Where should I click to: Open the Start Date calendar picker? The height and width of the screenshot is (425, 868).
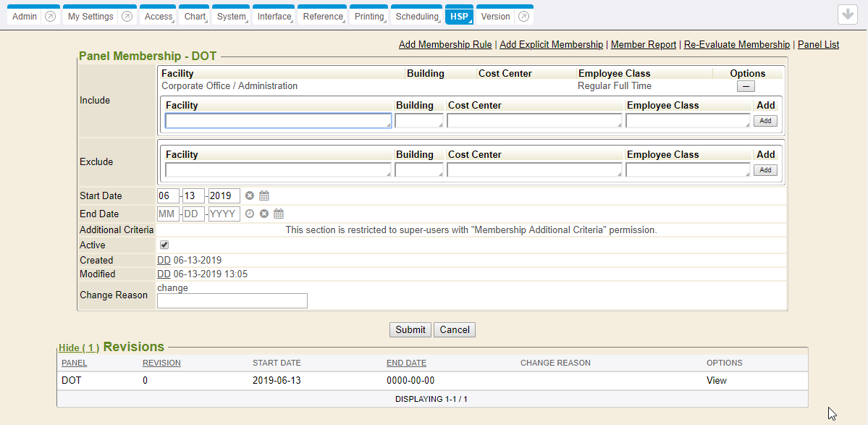(264, 196)
